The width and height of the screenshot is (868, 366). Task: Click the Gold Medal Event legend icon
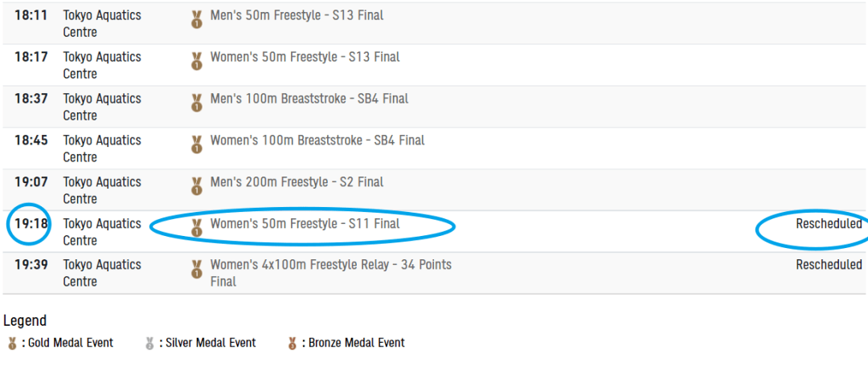click(x=12, y=344)
